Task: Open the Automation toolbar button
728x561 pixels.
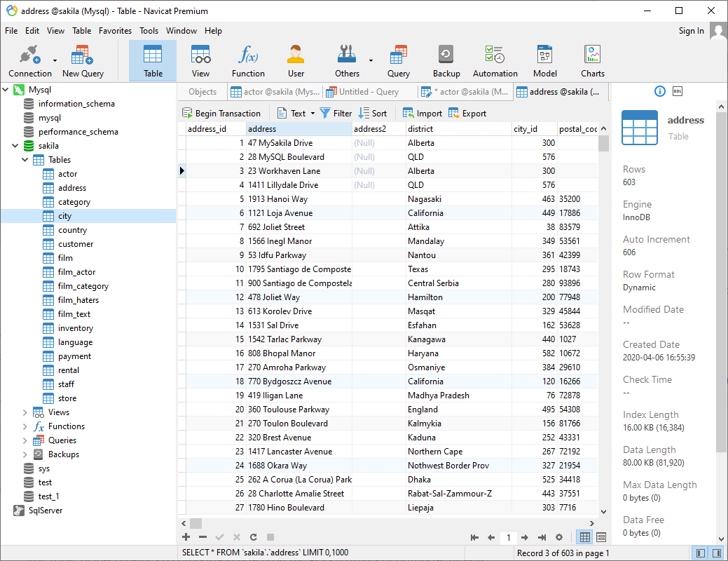Action: click(x=495, y=61)
